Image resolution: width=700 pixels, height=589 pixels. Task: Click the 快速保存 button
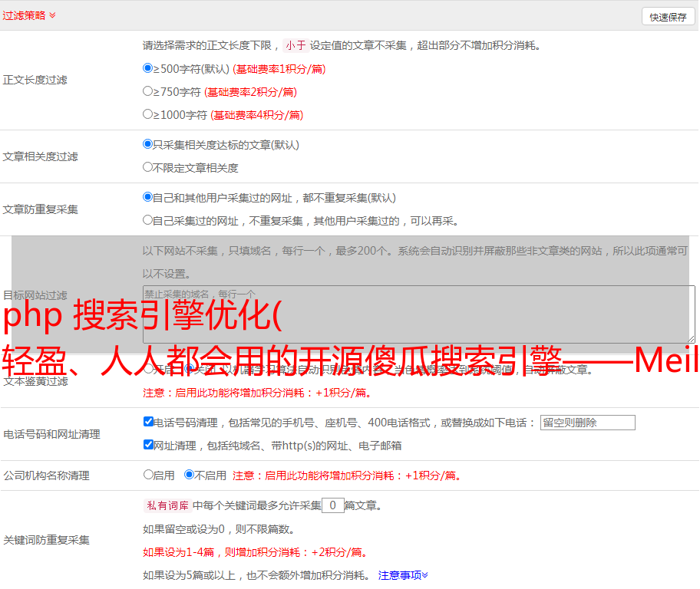(668, 17)
